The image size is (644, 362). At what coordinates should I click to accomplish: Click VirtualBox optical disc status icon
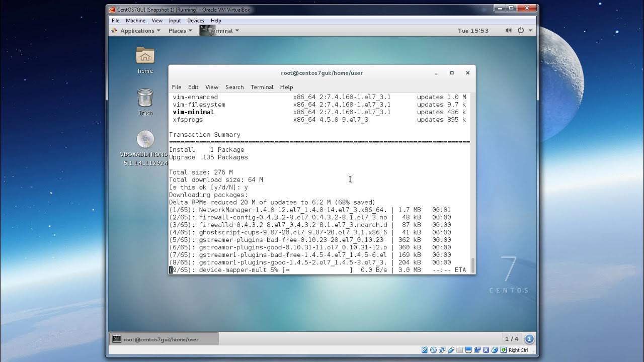coord(433,350)
